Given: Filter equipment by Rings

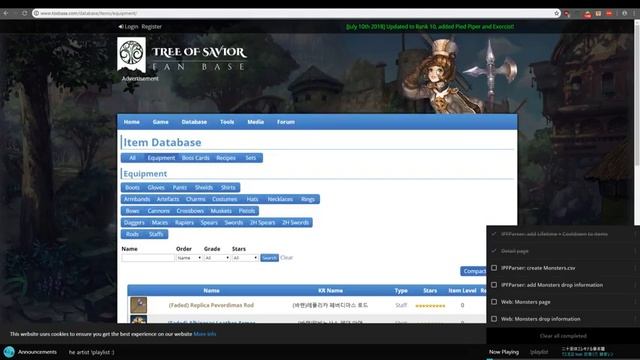Looking at the screenshot, I should 308,199.
